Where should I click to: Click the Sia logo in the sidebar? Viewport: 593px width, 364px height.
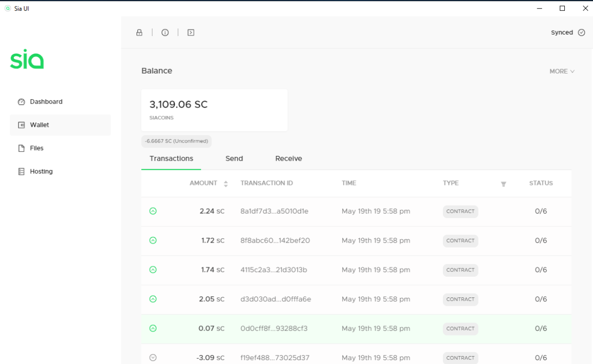point(27,59)
